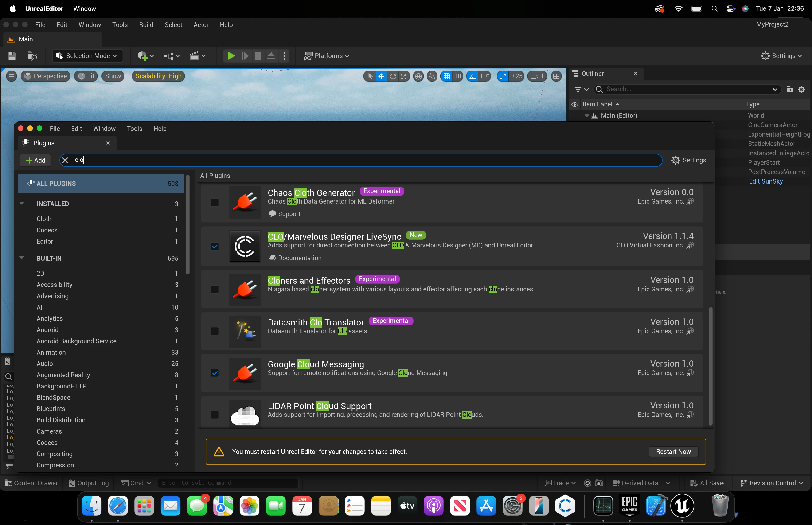Image resolution: width=812 pixels, height=525 pixels.
Task: Click the Cinematics clapperboard toolbar icon
Action: [x=194, y=56]
